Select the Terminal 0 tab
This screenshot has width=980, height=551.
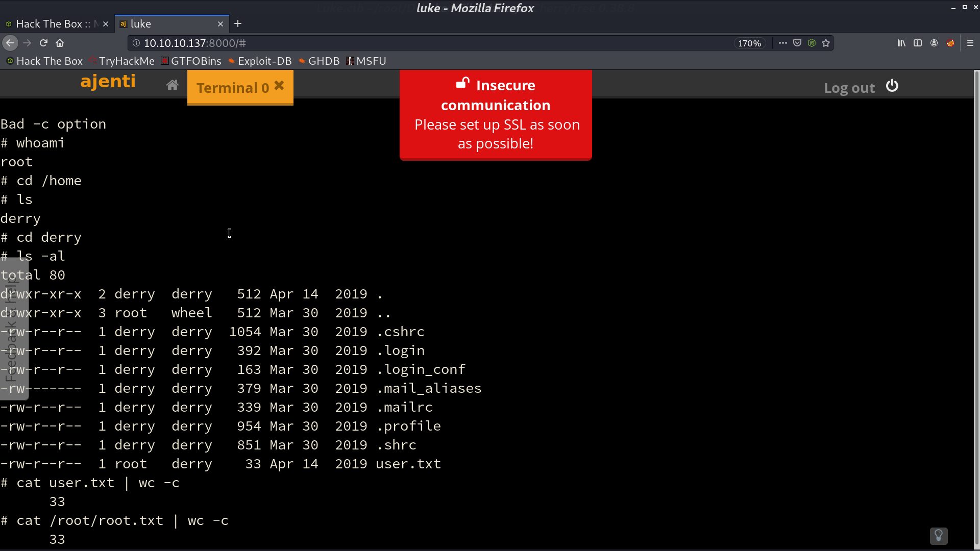pyautogui.click(x=233, y=88)
